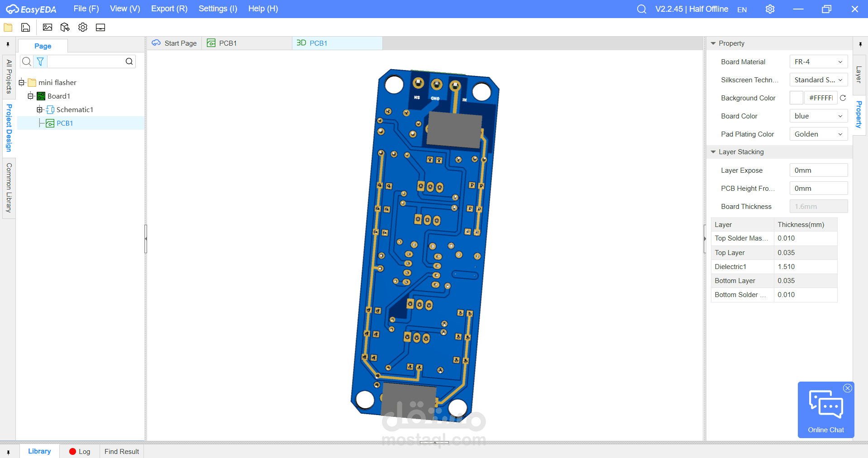
Task: Click the Start Page cloud icon
Action: 156,43
